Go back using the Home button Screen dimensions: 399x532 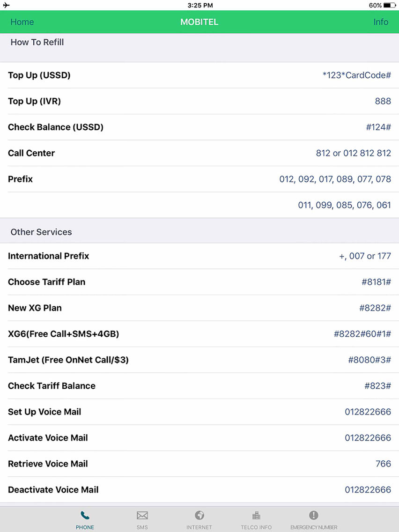[22, 22]
